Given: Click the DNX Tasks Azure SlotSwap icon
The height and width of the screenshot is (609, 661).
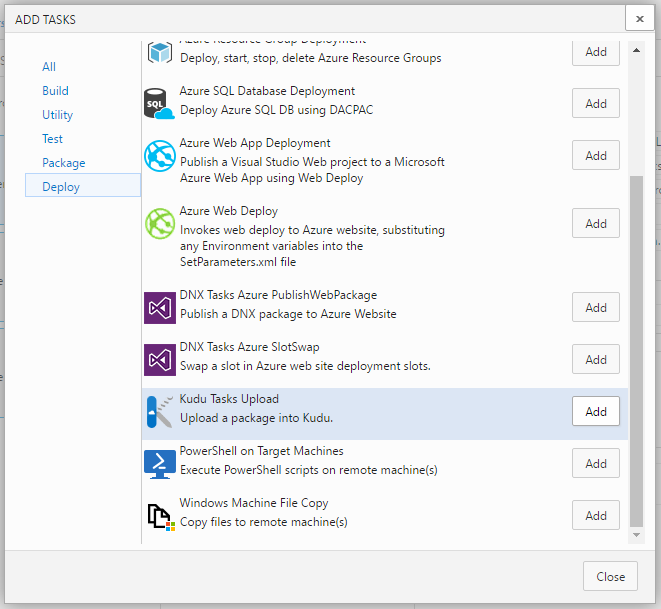Looking at the screenshot, I should click(160, 360).
